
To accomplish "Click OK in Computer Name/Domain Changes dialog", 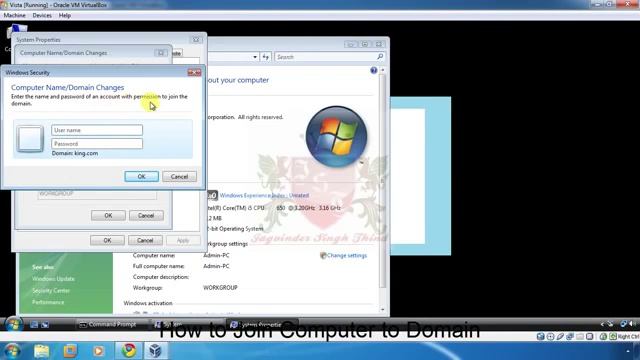I will click(x=108, y=216).
